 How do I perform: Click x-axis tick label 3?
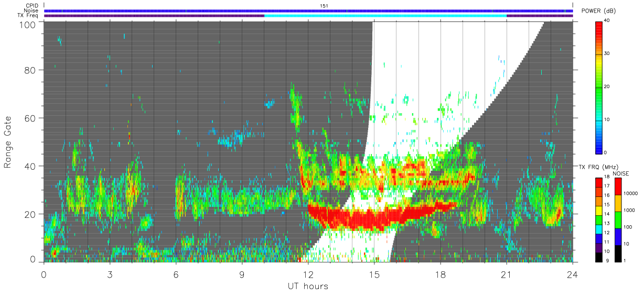(x=110, y=274)
